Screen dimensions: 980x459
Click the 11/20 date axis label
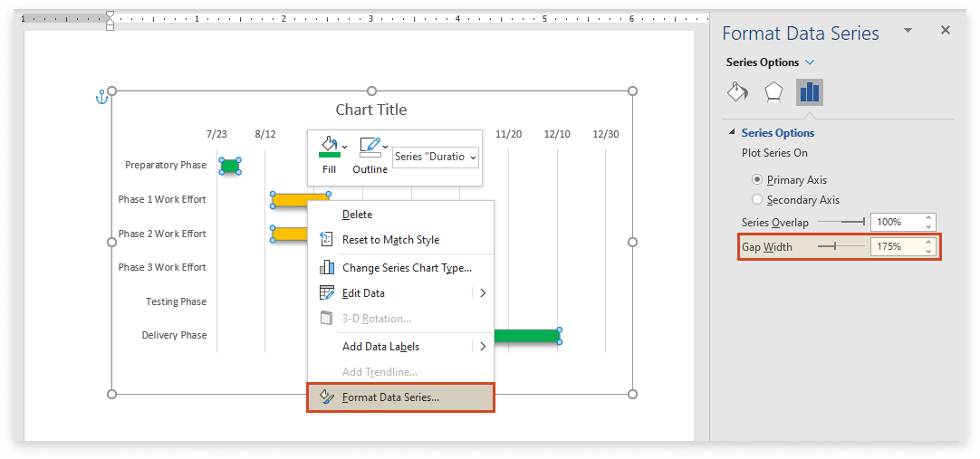tap(508, 134)
